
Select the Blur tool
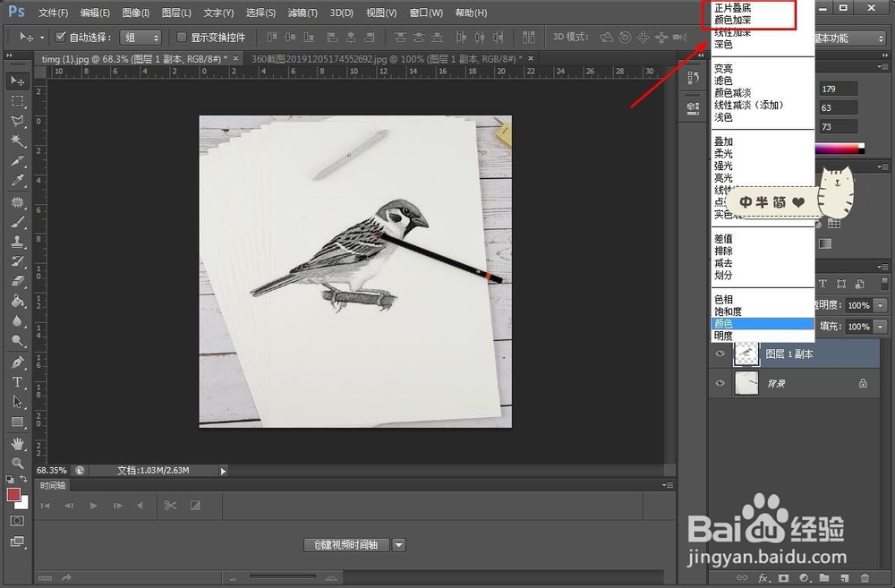click(17, 320)
